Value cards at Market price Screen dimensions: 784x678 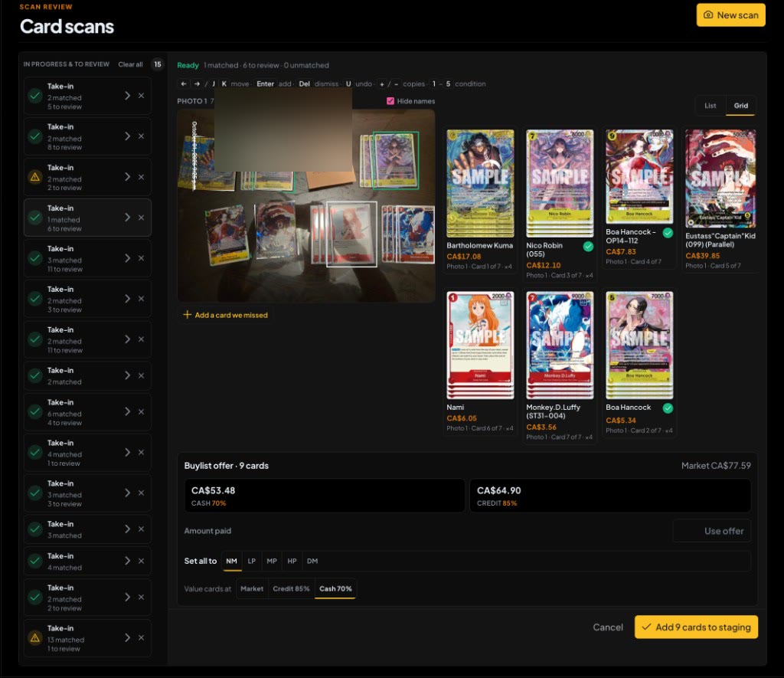click(251, 589)
